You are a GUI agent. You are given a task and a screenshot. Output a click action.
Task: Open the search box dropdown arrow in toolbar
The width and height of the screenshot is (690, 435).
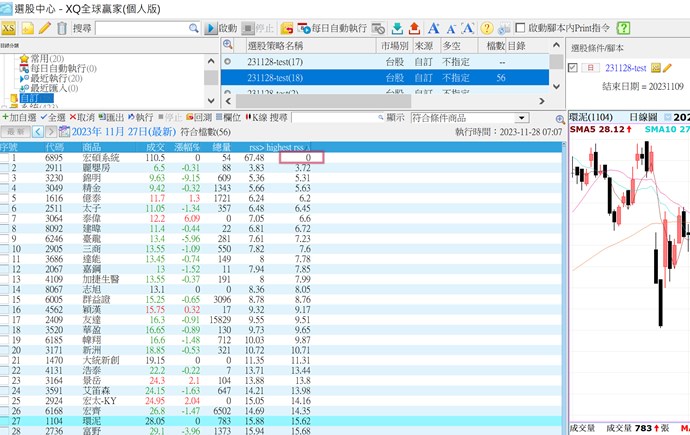[x=201, y=28]
